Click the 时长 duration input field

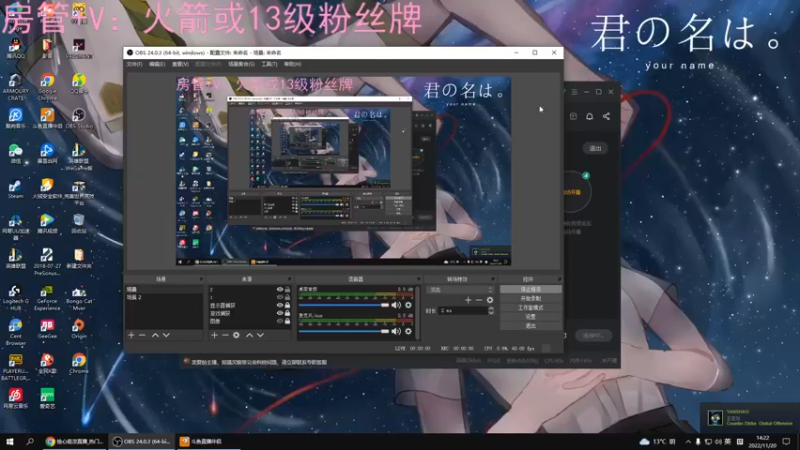[463, 310]
